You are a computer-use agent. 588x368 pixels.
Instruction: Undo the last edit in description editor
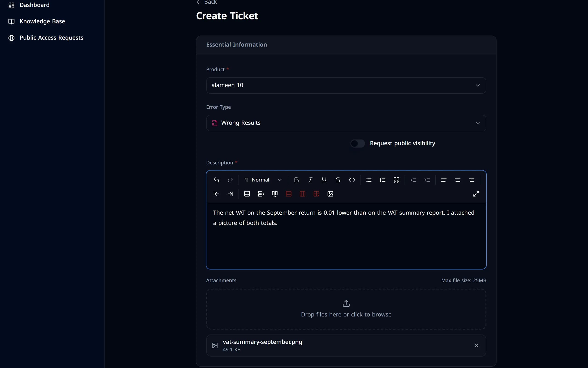click(x=216, y=180)
